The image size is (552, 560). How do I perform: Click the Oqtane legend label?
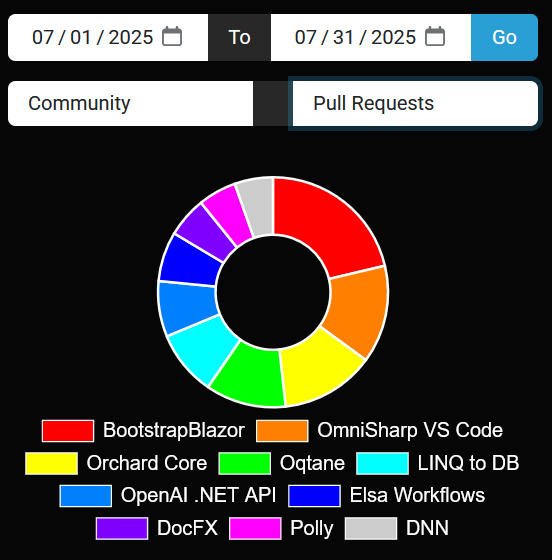pyautogui.click(x=312, y=464)
